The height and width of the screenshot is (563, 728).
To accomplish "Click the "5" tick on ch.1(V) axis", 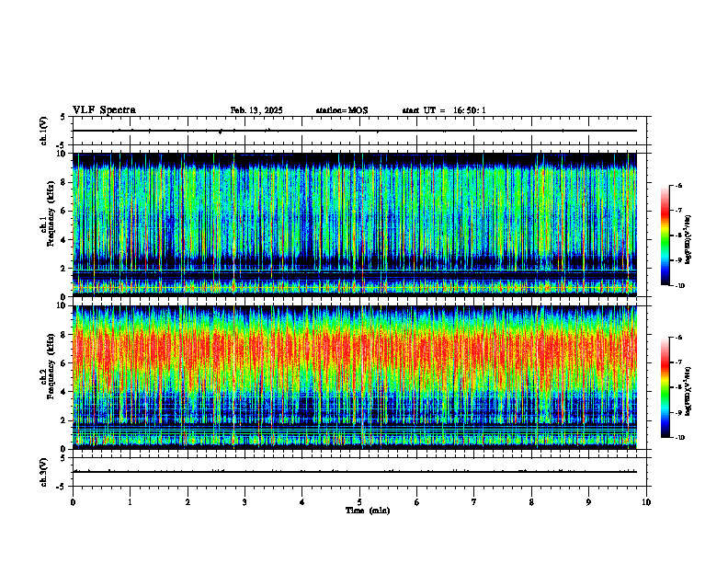I will [x=63, y=118].
